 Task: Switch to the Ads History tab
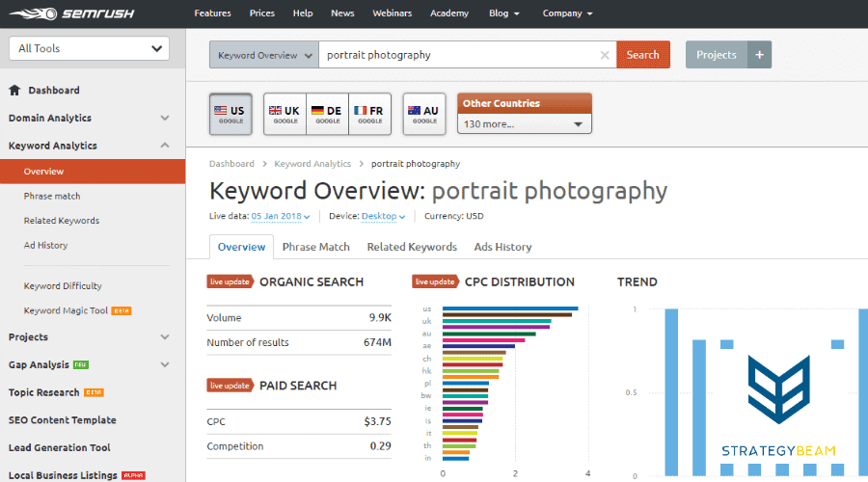[502, 247]
